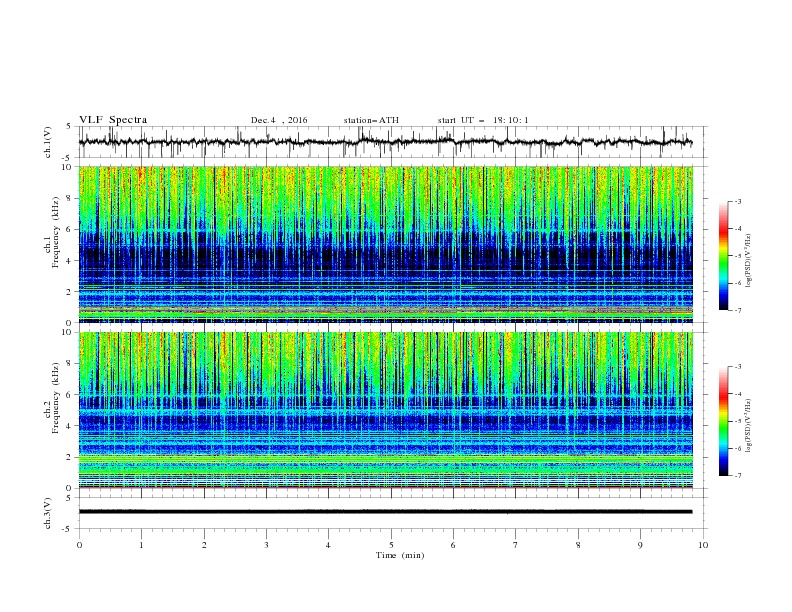Click tick label "1" on the Time axis
Viewport: 792px width, 612px height.
tap(141, 545)
